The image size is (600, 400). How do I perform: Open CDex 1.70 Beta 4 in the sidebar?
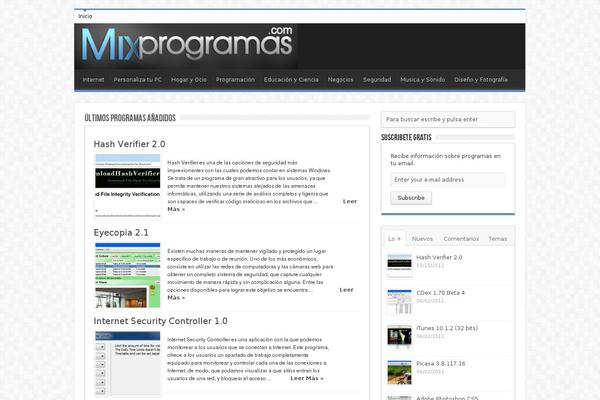coord(440,293)
